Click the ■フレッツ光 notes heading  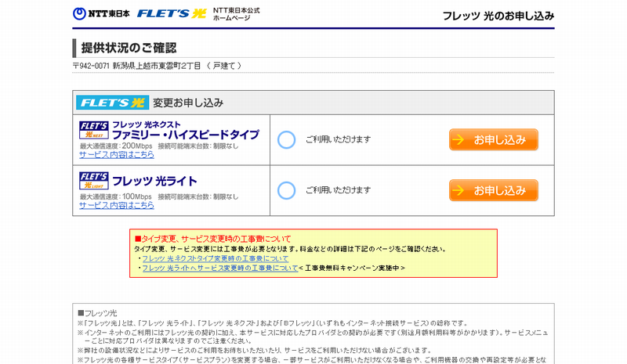[97, 313]
